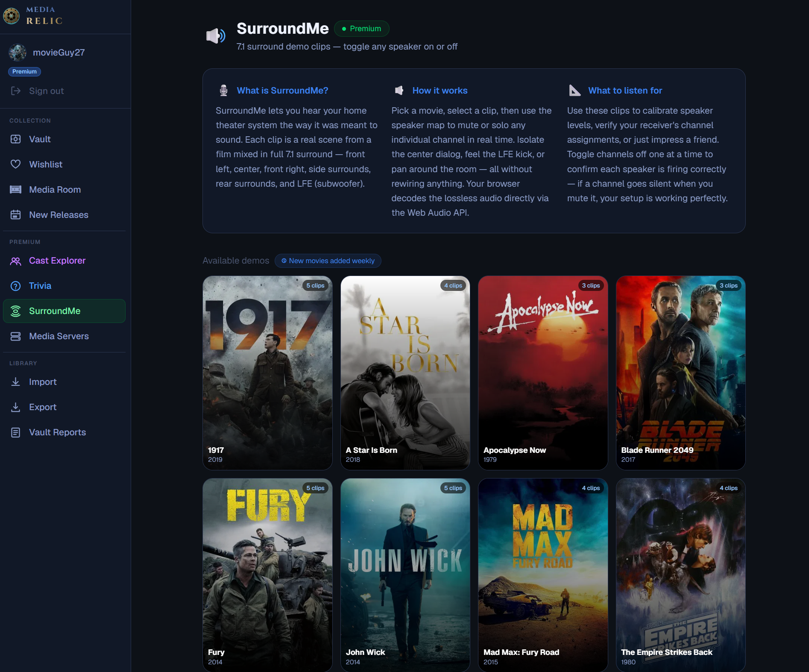Select Import in the Library section
This screenshot has height=672, width=809.
64,382
